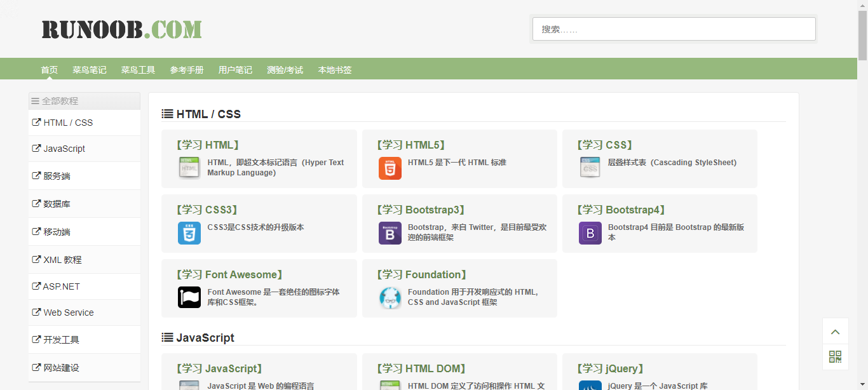Open the 【学习 Foundation】 tutorial title
Viewport: 868px width, 390px height.
tap(422, 274)
